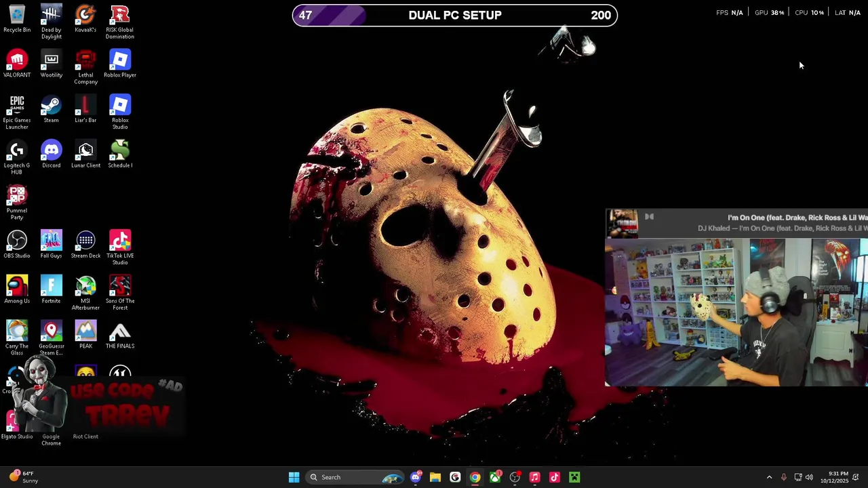Open the TikTok taskbar icon
This screenshot has width=868, height=488.
pos(555,477)
